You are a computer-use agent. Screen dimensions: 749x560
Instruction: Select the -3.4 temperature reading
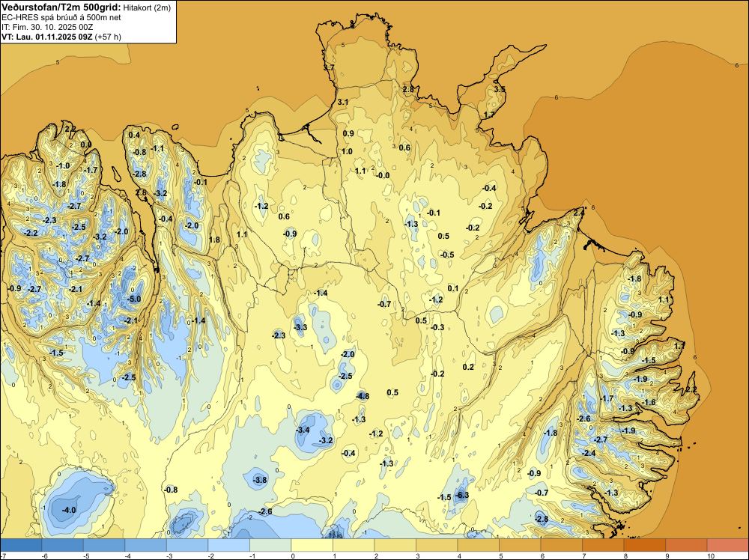click(303, 430)
